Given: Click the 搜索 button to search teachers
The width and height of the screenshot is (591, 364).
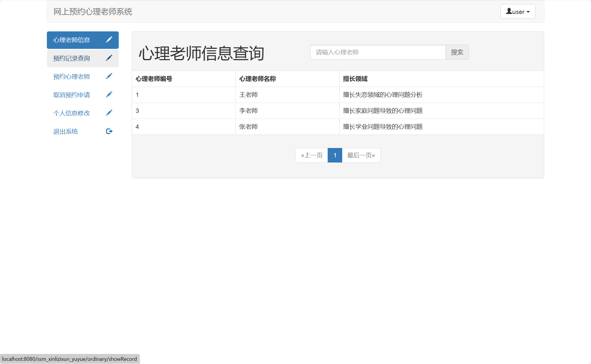Looking at the screenshot, I should click(457, 52).
